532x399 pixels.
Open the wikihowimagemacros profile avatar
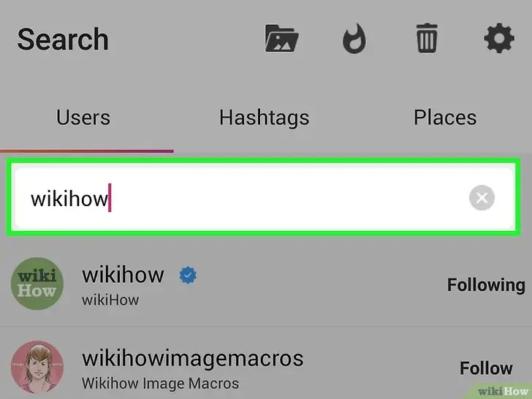pos(37,367)
